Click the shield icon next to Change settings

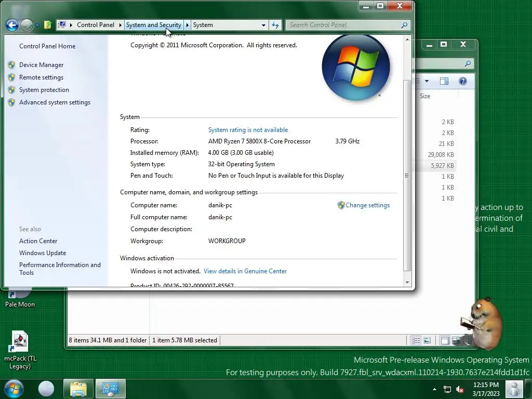[341, 205]
